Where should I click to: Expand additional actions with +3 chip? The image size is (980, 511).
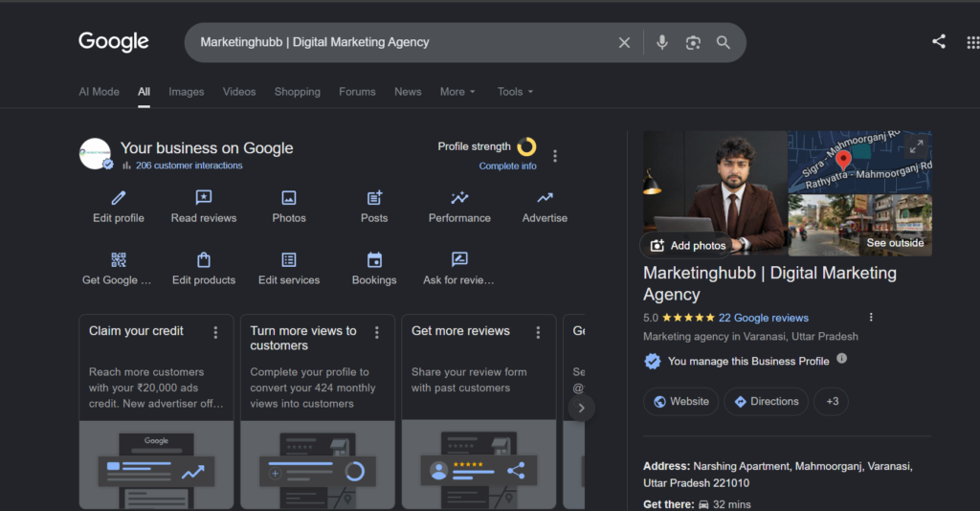832,402
